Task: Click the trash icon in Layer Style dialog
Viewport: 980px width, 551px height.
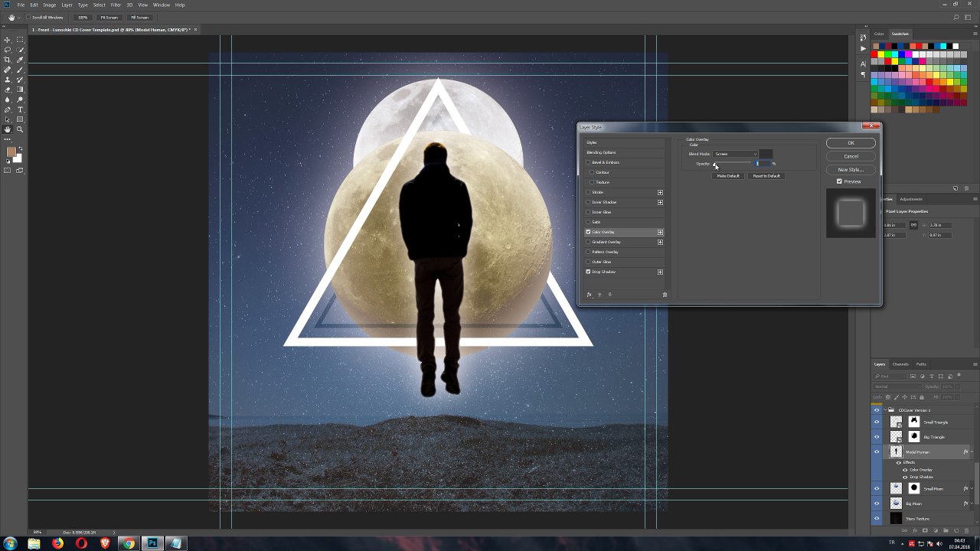Action: (665, 295)
